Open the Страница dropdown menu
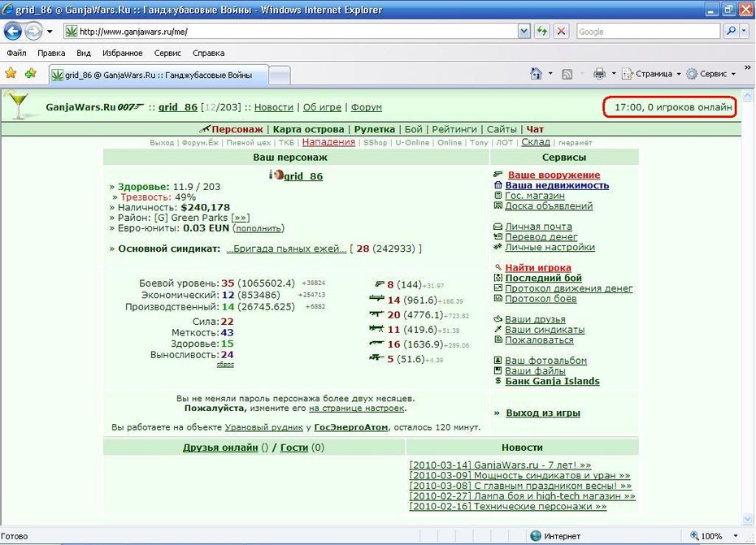The width and height of the screenshot is (756, 545). tap(651, 74)
